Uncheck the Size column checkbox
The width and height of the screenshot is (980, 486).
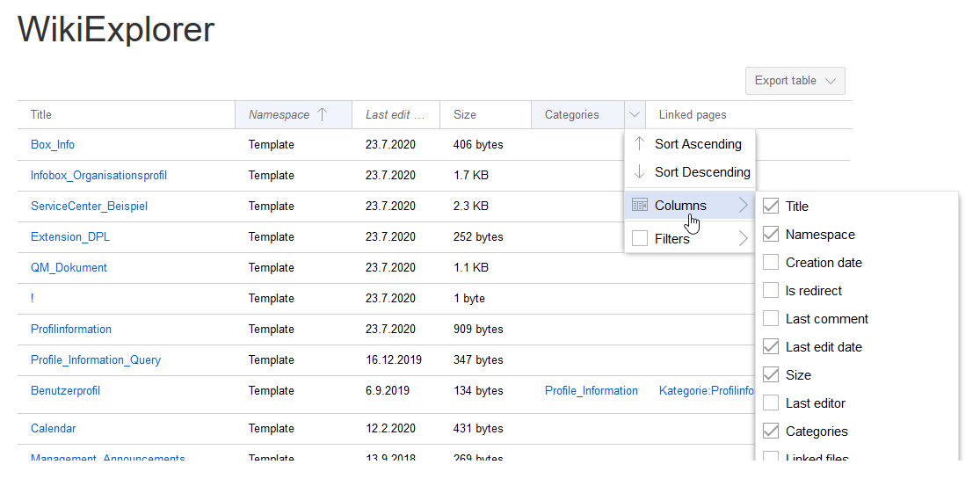click(x=771, y=374)
